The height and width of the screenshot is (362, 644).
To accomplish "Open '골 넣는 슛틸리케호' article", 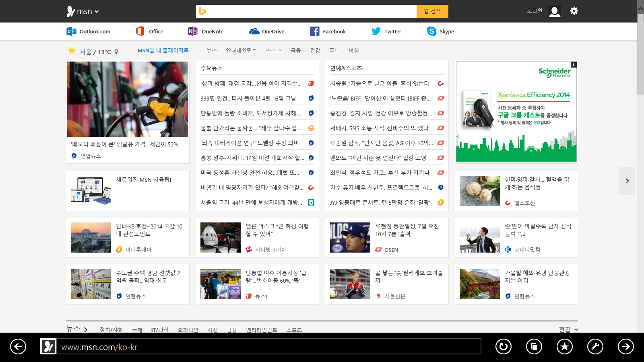I will coord(409,277).
